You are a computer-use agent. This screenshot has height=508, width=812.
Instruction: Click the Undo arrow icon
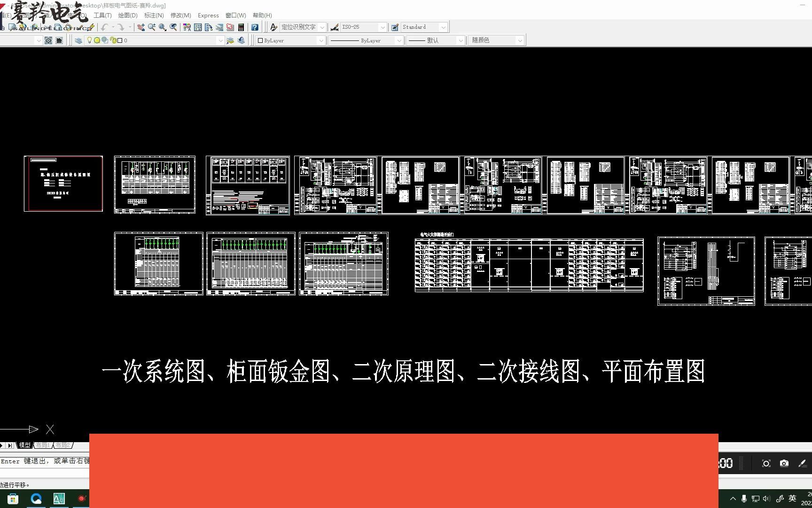[x=105, y=27]
